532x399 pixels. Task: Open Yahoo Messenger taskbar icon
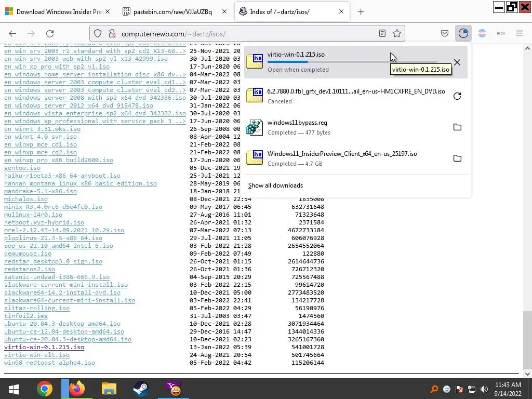coord(175,389)
